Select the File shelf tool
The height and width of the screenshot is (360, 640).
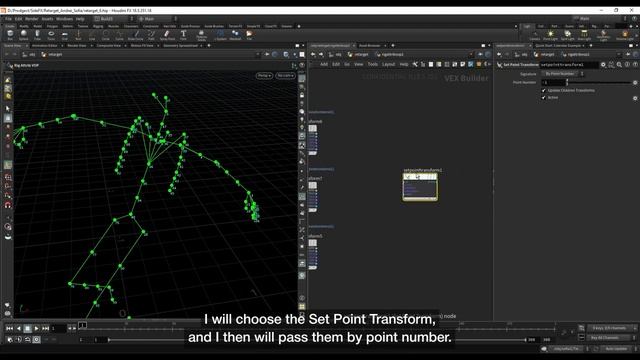pos(249,35)
